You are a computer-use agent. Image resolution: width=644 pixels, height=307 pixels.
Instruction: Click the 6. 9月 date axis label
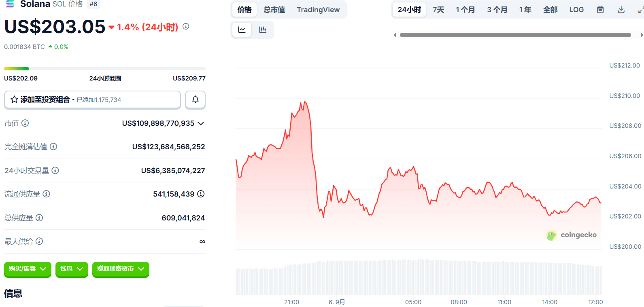click(337, 302)
